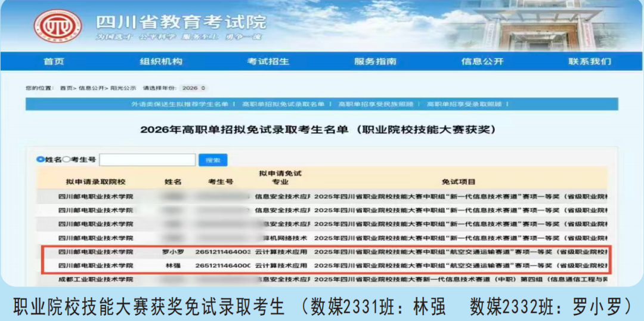Click the 免试项目 column header
Screen dimensions: 644x321
[459, 181]
